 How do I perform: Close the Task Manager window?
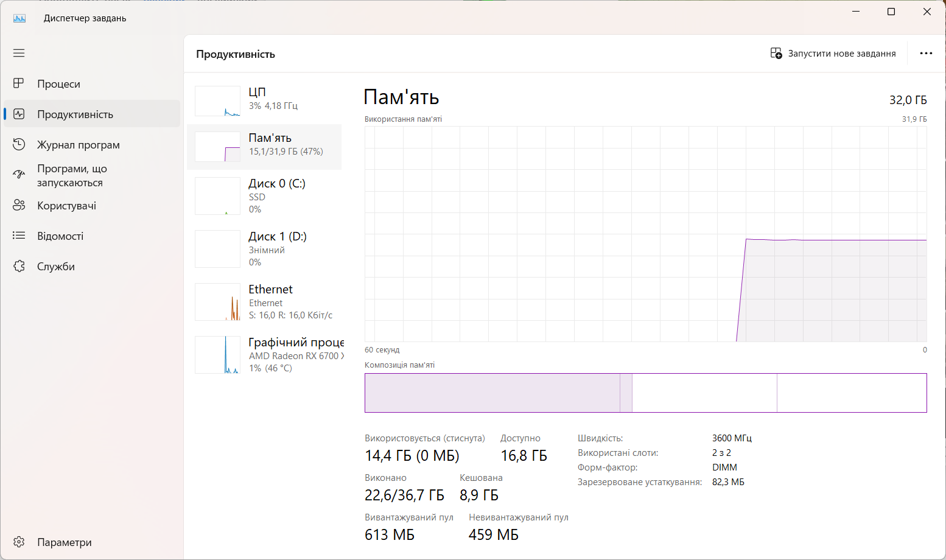(x=927, y=12)
